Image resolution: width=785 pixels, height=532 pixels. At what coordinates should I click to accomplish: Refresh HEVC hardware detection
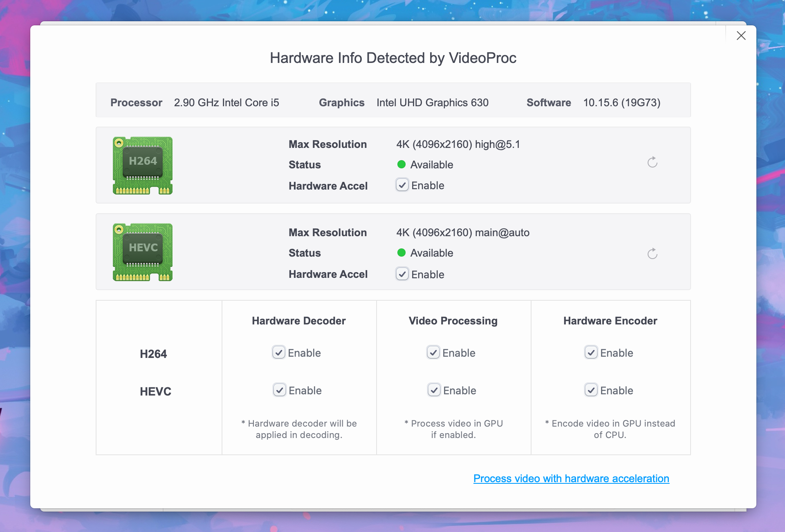[652, 254]
